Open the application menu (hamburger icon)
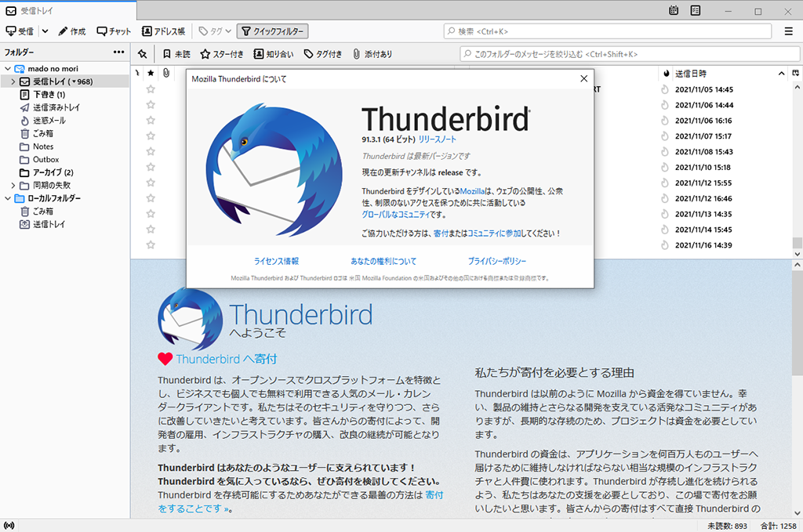 click(788, 31)
